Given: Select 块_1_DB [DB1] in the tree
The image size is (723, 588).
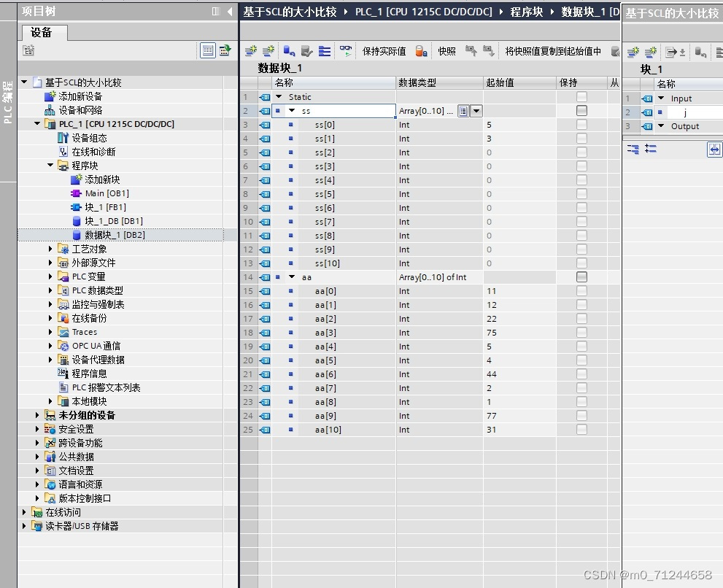Looking at the screenshot, I should [113, 221].
